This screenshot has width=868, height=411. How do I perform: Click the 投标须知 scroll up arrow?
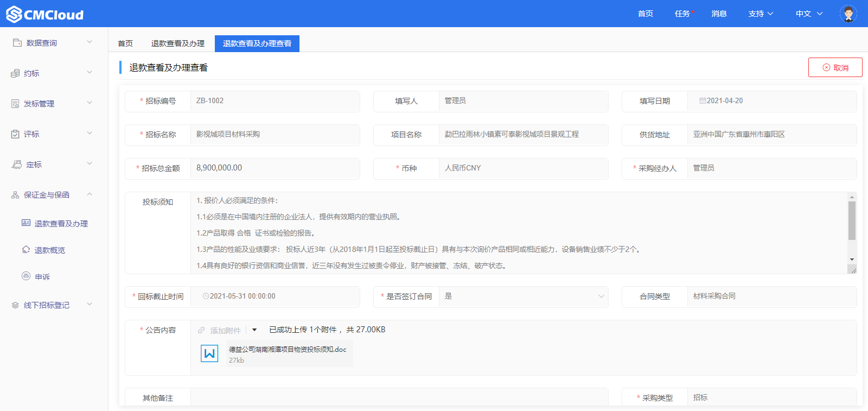[x=852, y=197]
